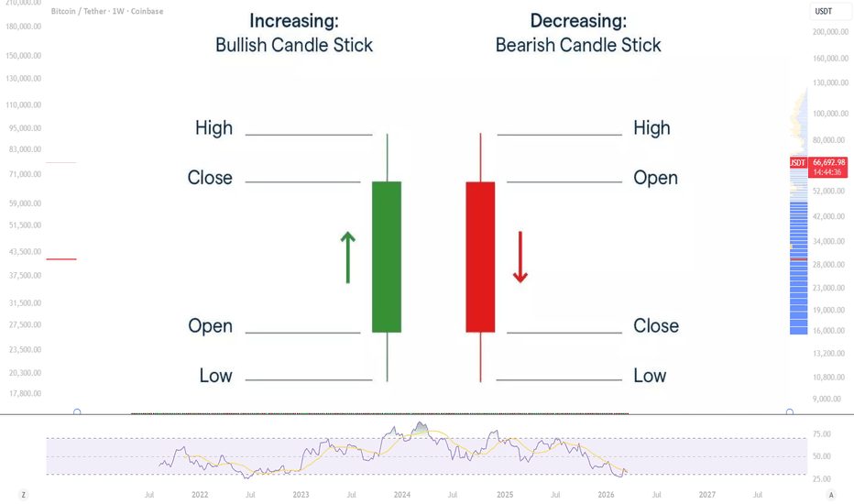
Task: Click the green upward arrow icon
Action: (347, 257)
